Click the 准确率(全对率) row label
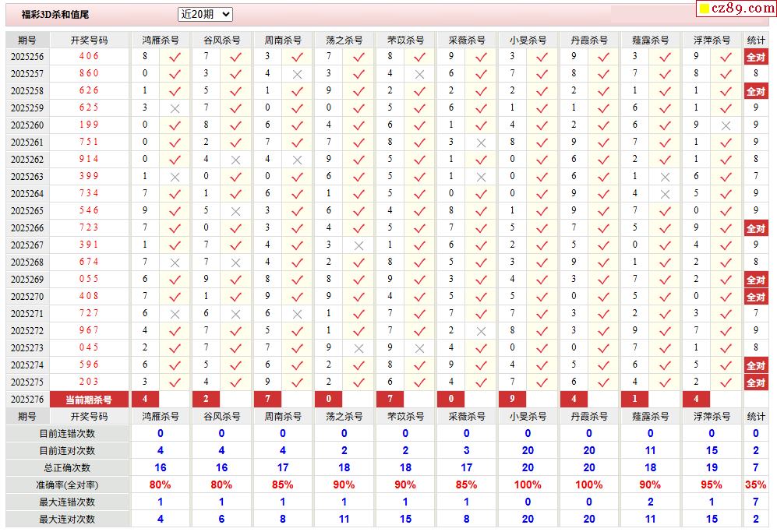The image size is (777, 532). pyautogui.click(x=67, y=484)
